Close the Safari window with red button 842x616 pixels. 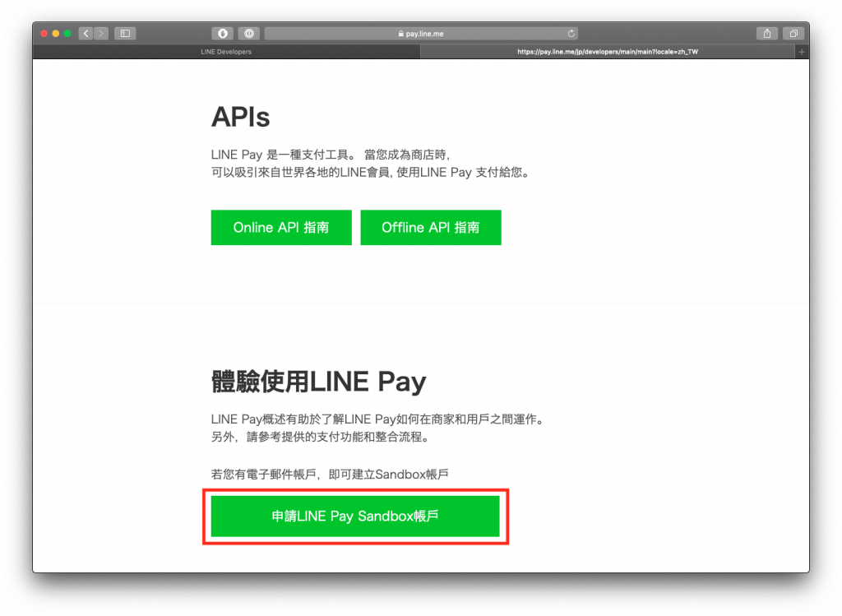click(44, 33)
